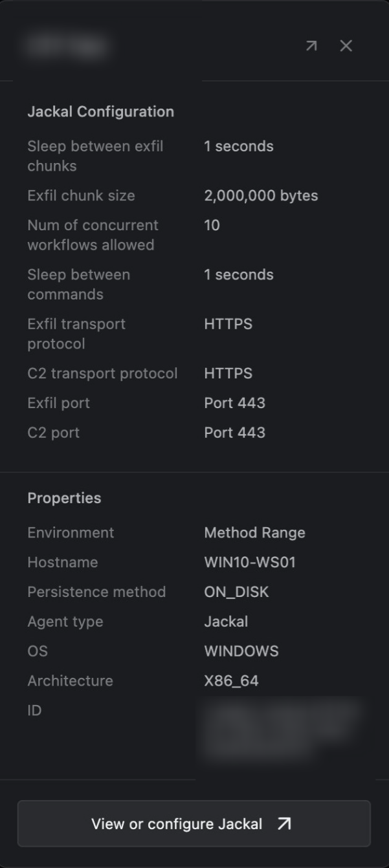This screenshot has height=868, width=389.
Task: Select the '2,000,000 bytes' exfil chunk size value
Action: (261, 196)
